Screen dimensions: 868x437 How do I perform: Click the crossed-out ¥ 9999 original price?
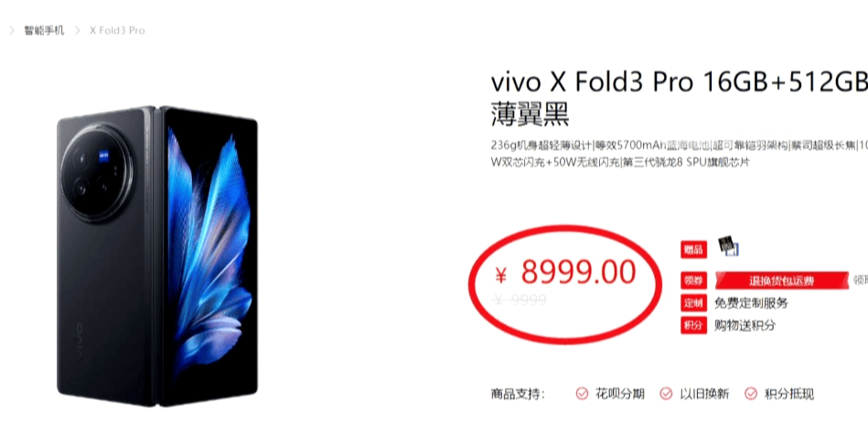coord(520,300)
